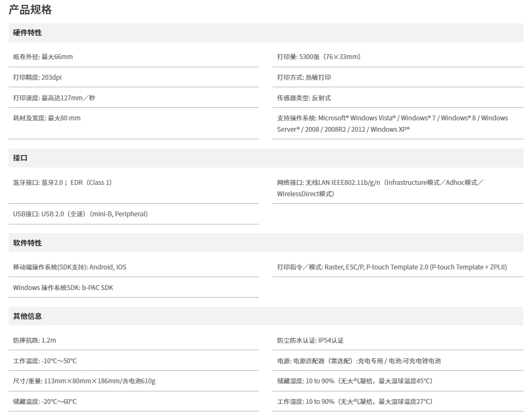Click the 打印方式 热敏打印 entry
Viewport: 532px width, 418px height.
coord(304,78)
